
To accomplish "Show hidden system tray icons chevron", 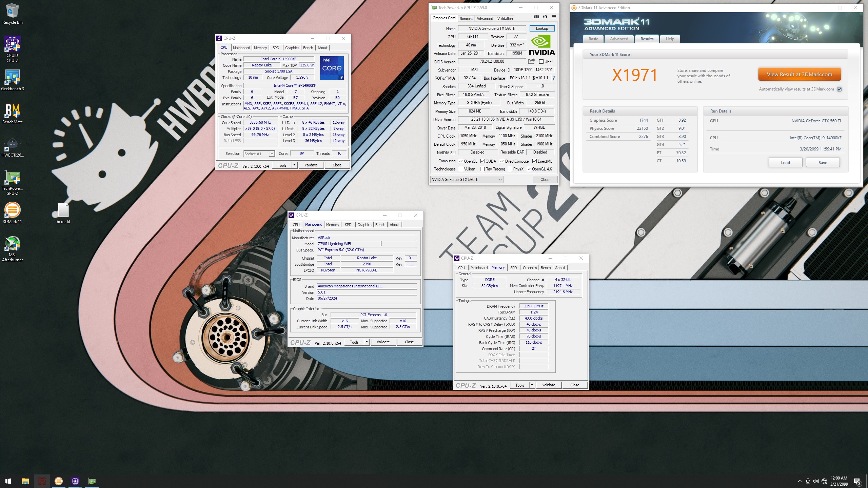I will click(x=800, y=481).
